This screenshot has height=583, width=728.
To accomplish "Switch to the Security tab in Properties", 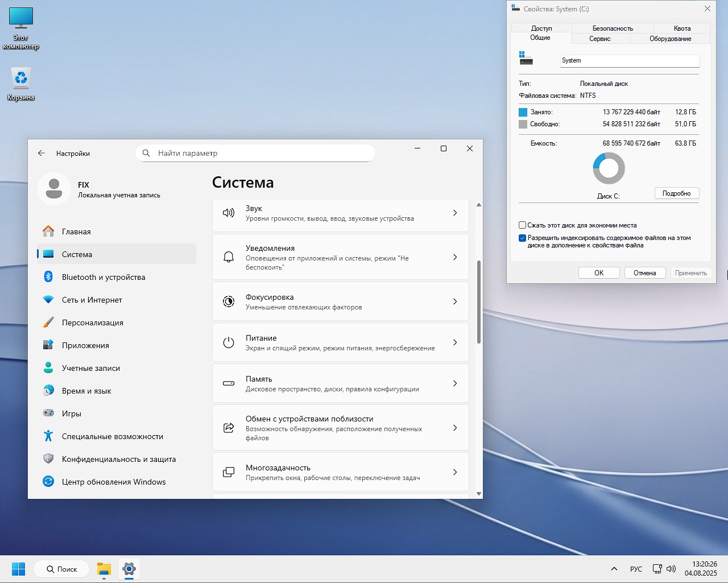I will tap(613, 28).
